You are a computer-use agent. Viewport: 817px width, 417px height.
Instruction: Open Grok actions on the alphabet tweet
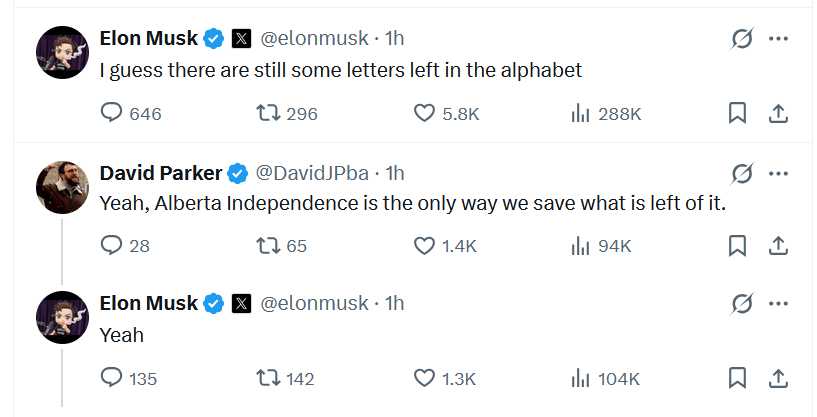pyautogui.click(x=741, y=39)
